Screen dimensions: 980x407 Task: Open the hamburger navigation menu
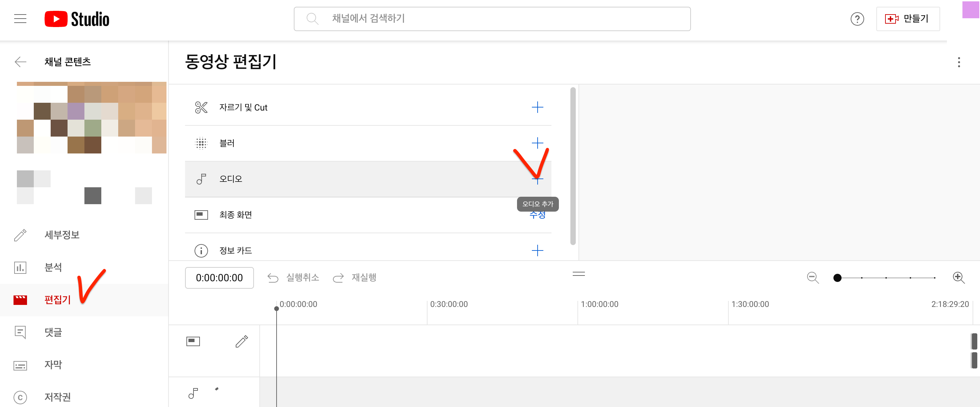(x=20, y=19)
